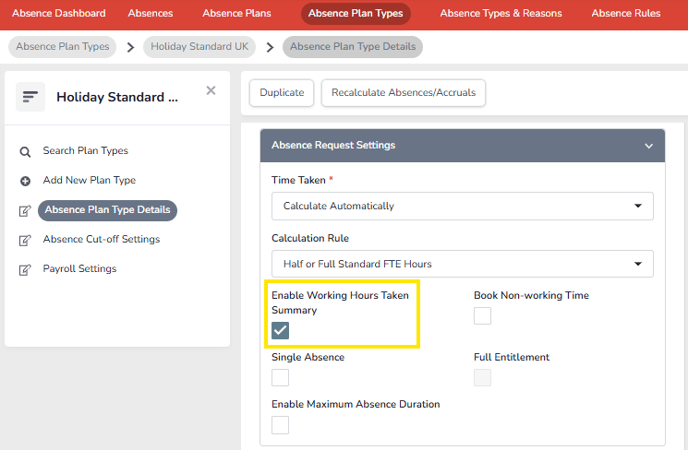This screenshot has width=688, height=450.
Task: Click the hamburger menu icon beside Holiday Standard
Action: coord(30,96)
